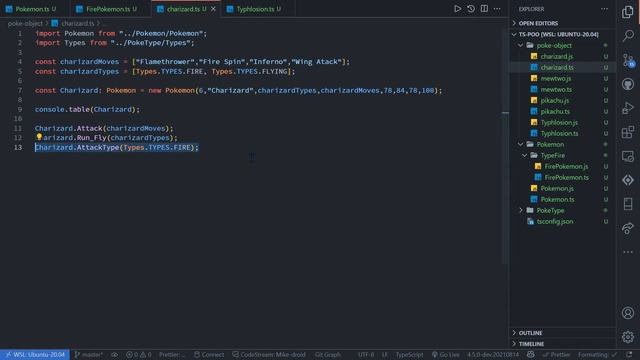The width and height of the screenshot is (640, 360).
Task: Open the diamond-shaped extension icon in activity bar
Action: (628, 180)
